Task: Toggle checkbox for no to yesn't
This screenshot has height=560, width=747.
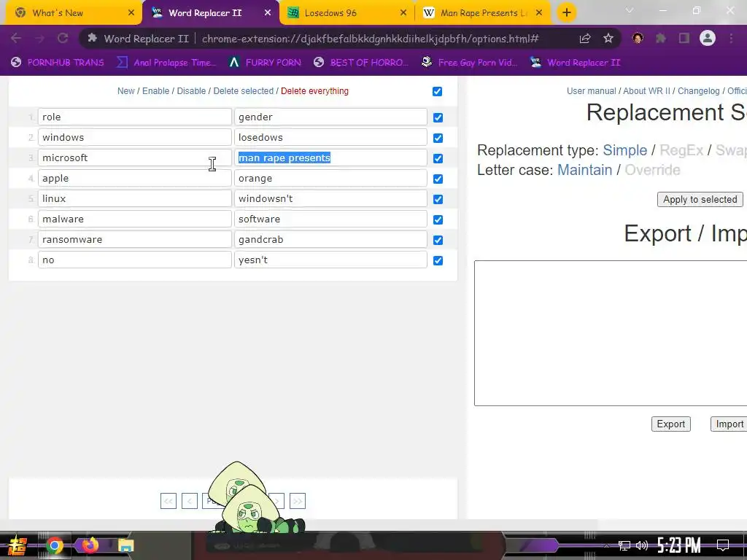Action: (x=438, y=261)
